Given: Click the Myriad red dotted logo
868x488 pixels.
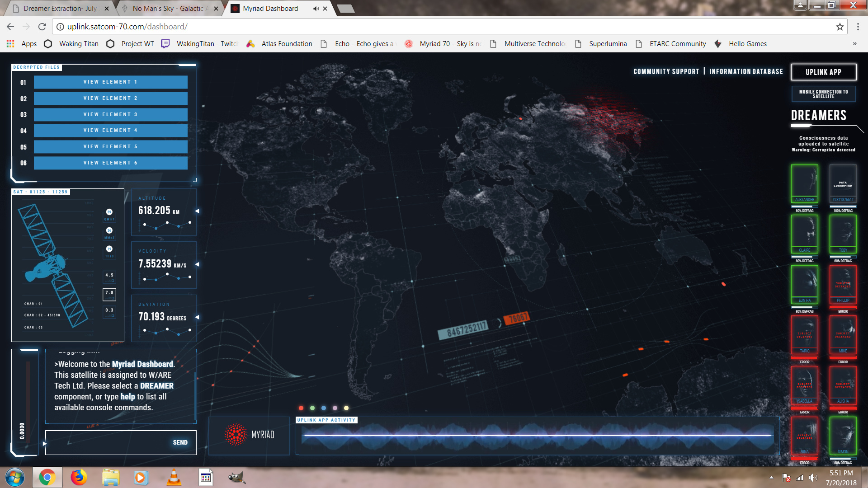Looking at the screenshot, I should tap(236, 435).
